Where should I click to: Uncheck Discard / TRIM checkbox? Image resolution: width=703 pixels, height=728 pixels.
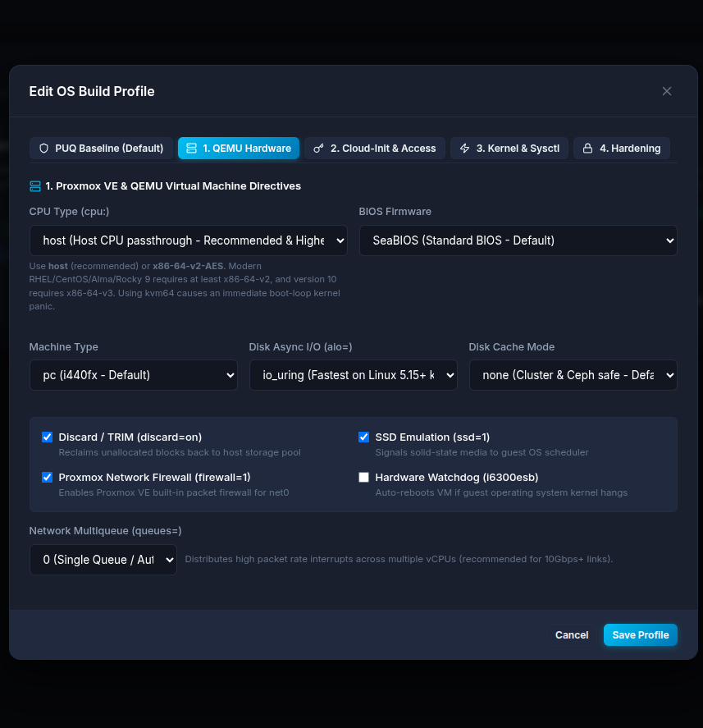[47, 437]
